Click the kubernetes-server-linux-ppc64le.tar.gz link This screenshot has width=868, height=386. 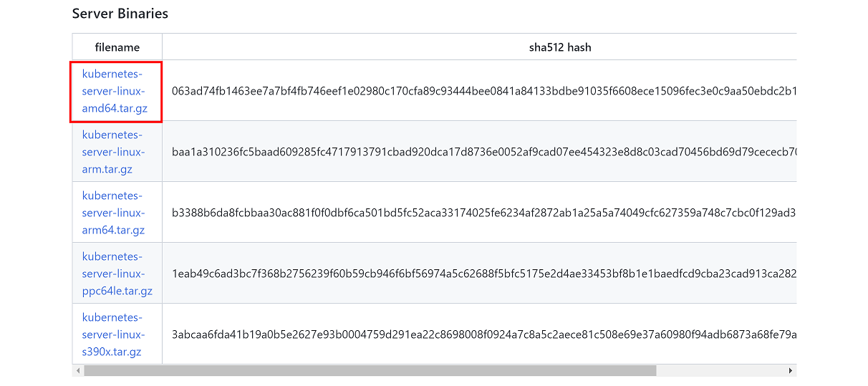coord(117,274)
